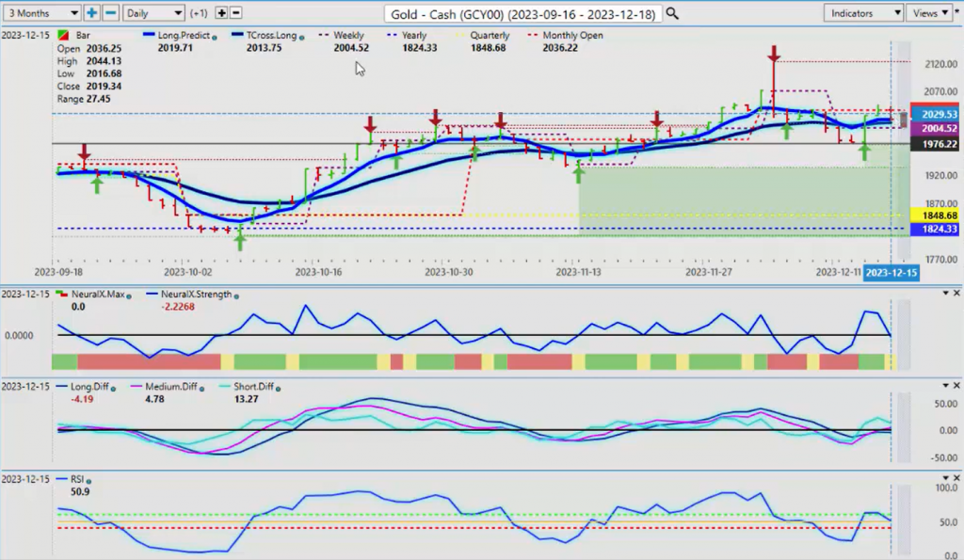
Task: Click the blue zoom out minus button
Action: [x=111, y=13]
